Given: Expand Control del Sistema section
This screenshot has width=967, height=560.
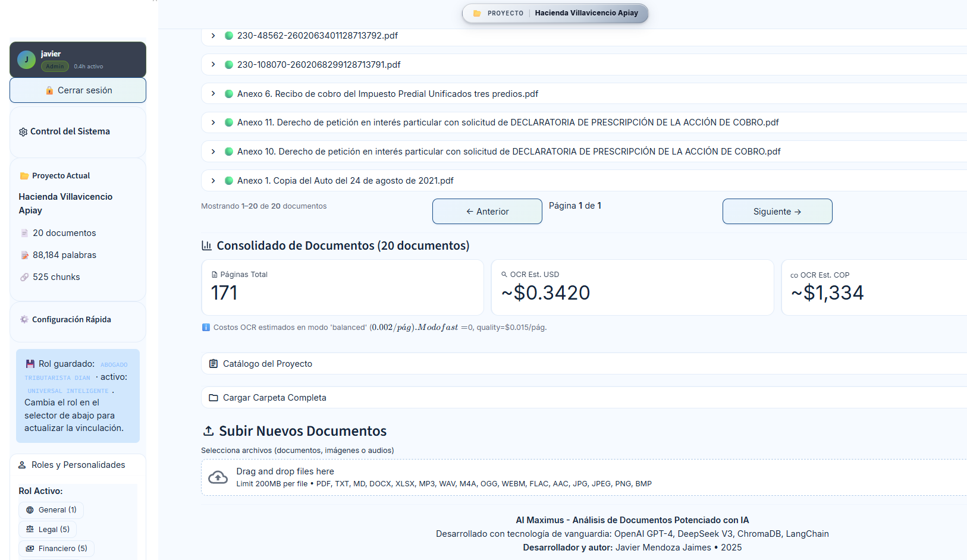Looking at the screenshot, I should pos(78,131).
